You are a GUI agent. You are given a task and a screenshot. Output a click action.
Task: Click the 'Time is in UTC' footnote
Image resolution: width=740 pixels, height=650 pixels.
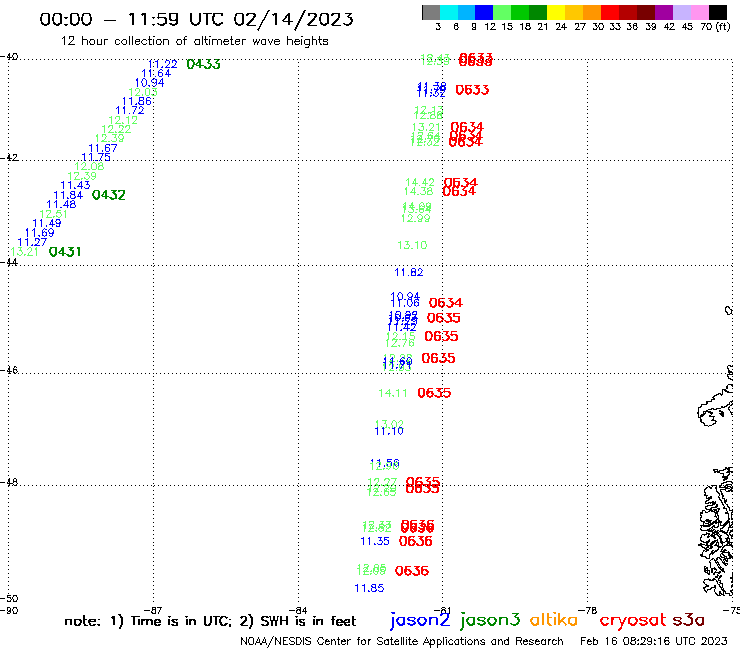point(180,621)
